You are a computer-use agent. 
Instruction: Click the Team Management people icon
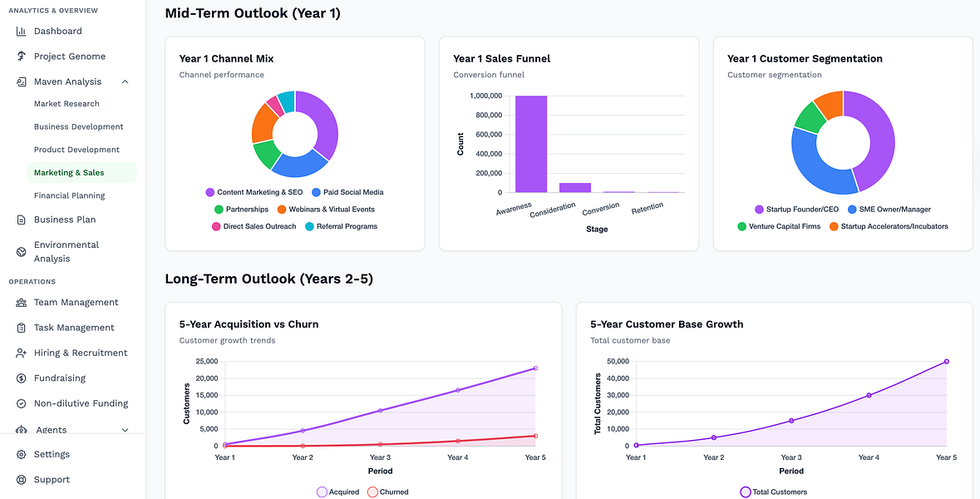[22, 303]
